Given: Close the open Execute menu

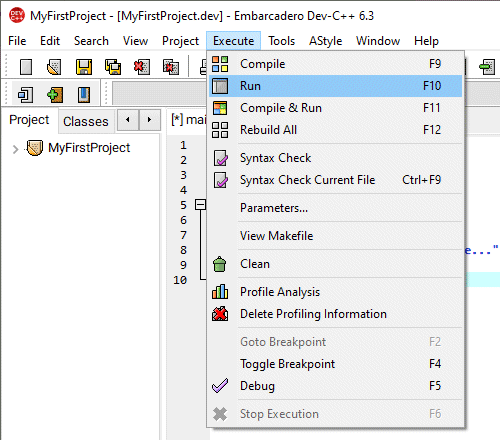Looking at the screenshot, I should [x=233, y=41].
